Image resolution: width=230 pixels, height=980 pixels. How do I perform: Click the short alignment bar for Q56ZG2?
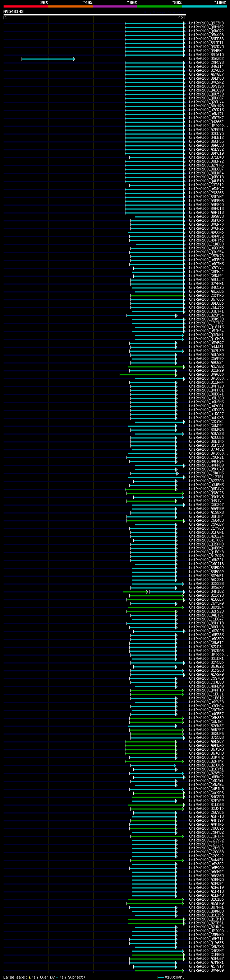point(48,59)
